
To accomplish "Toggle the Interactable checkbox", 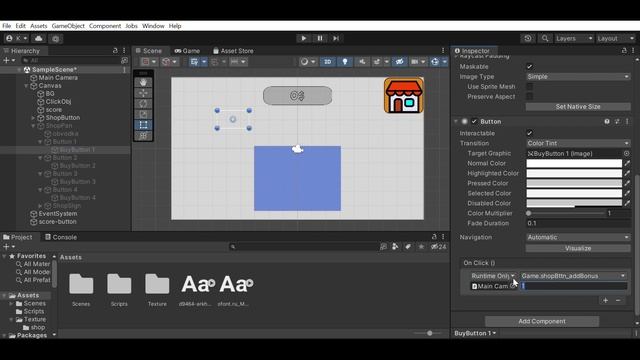I will [x=529, y=133].
